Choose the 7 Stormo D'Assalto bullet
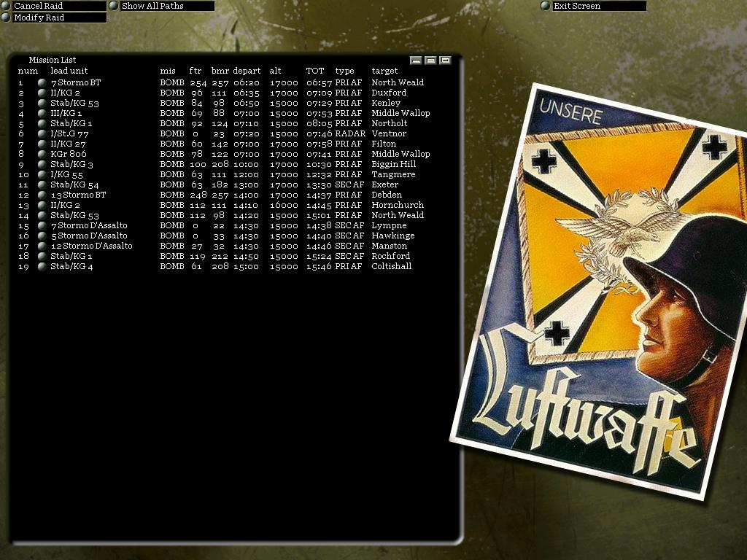Viewport: 747px width, 560px height. tap(42, 226)
